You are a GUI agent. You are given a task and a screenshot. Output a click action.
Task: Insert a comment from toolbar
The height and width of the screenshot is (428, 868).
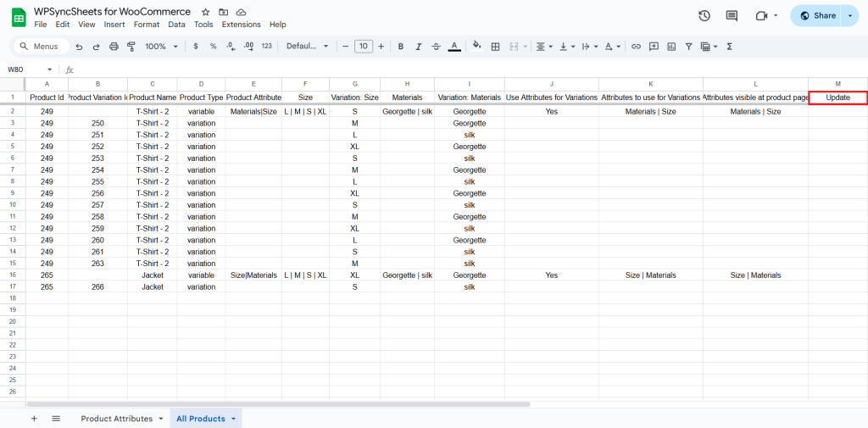click(654, 47)
